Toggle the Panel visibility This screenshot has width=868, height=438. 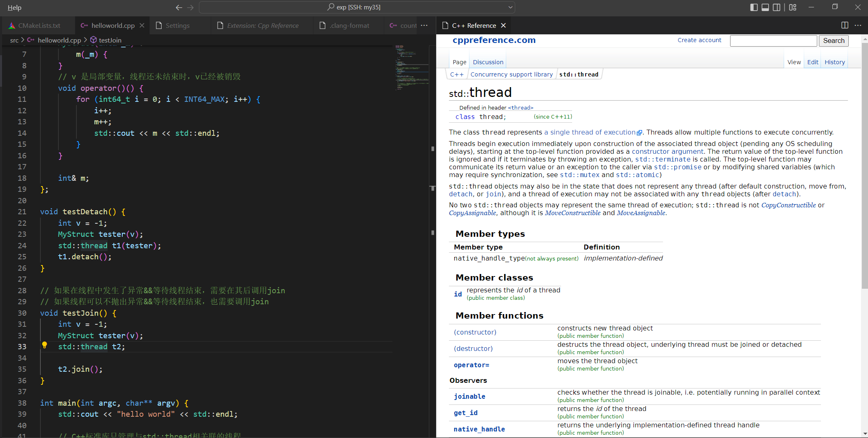click(x=765, y=7)
